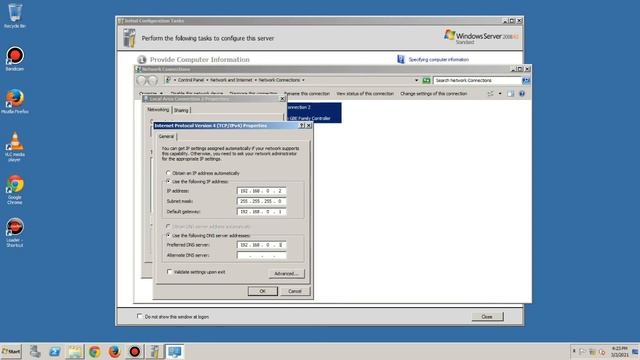Open Firefox from the taskbar
The image size is (640, 360).
point(115,351)
